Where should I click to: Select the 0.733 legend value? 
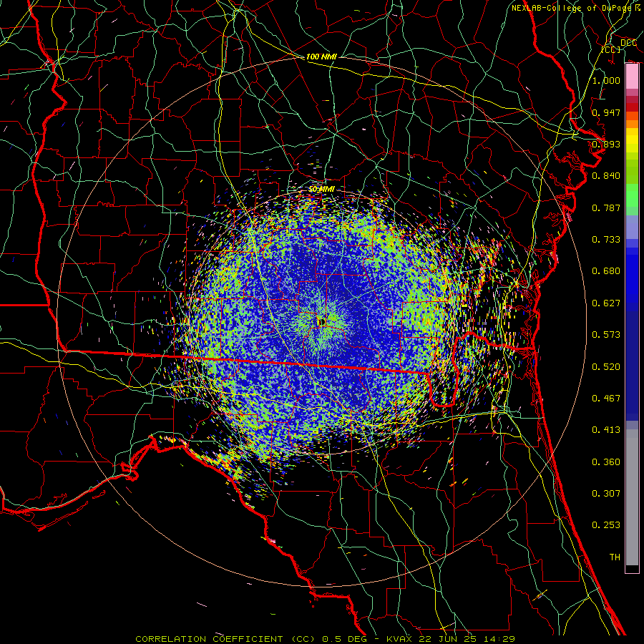pos(606,240)
